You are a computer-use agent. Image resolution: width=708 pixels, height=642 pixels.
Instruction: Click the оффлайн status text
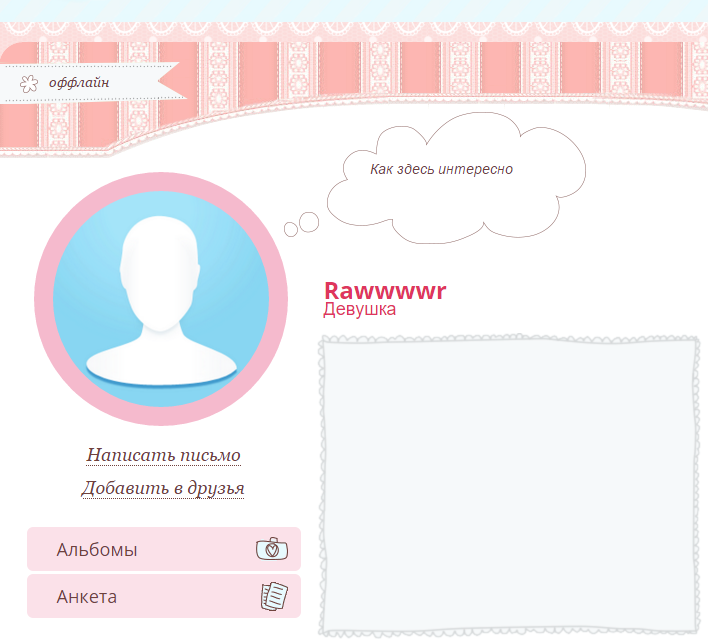tap(79, 83)
